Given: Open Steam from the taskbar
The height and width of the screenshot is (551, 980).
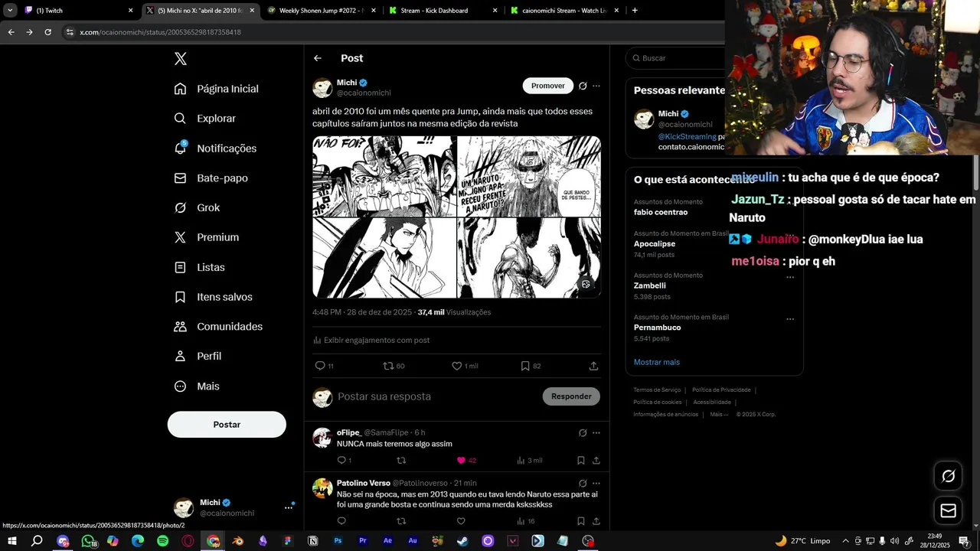Looking at the screenshot, I should (x=462, y=541).
